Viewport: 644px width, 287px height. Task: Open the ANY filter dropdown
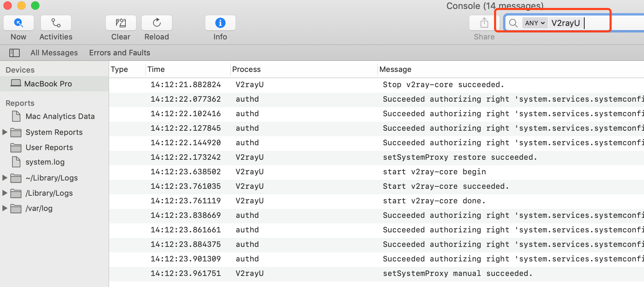534,23
